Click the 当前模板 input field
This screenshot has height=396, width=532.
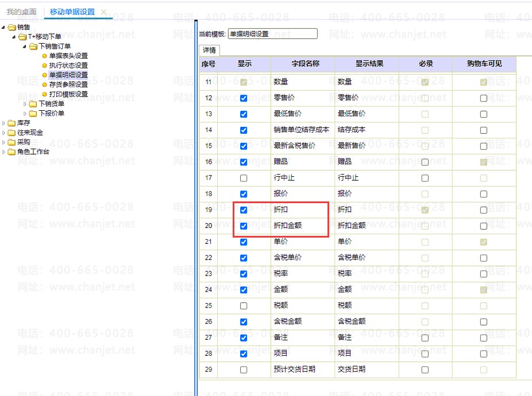click(272, 34)
